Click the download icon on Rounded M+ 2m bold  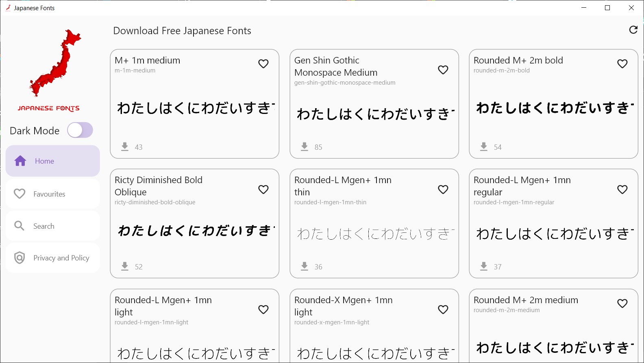[x=483, y=147]
